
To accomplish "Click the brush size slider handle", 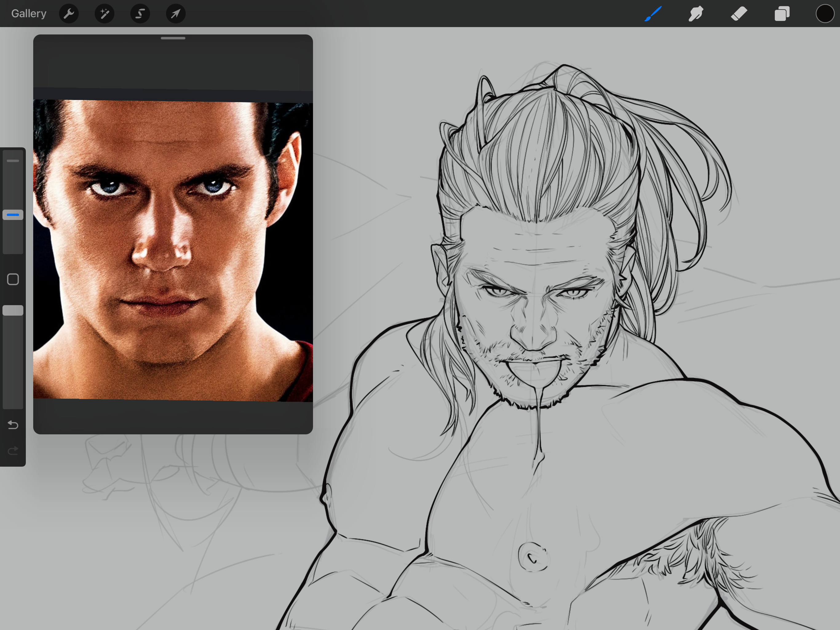I will pos(13,215).
